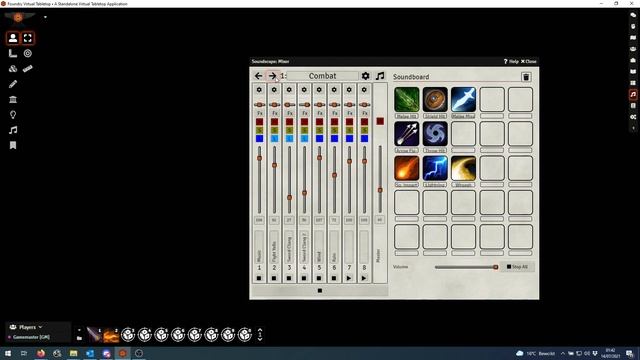This screenshot has height=360, width=640.
Task: Play the sword Melee Miss soundboard sound
Action: 463,99
